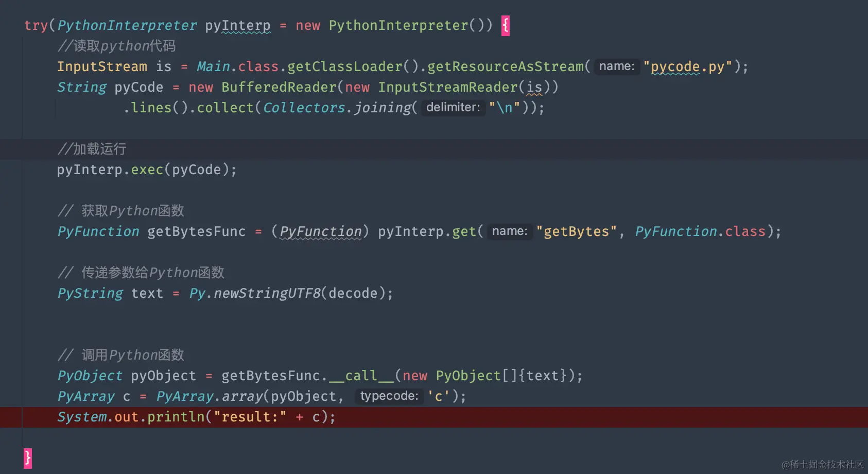Click the comment "// 获取Python函数"
This screenshot has height=474, width=868.
pyautogui.click(x=120, y=211)
